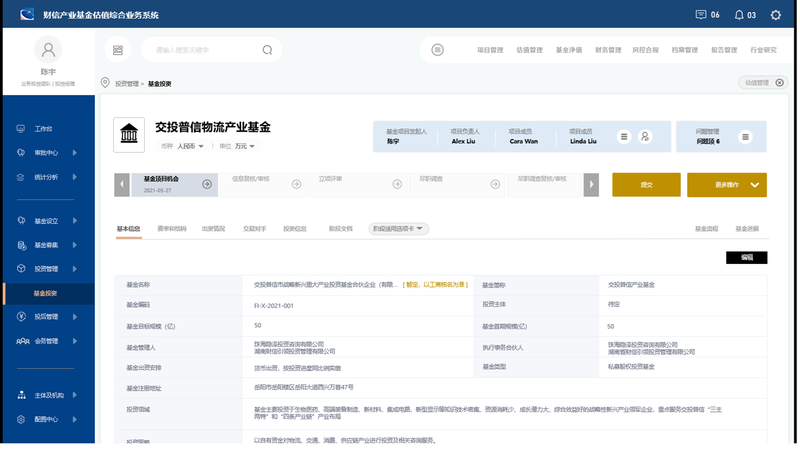Open 风控合规 in top navigation
The image size is (800, 450).
point(645,50)
